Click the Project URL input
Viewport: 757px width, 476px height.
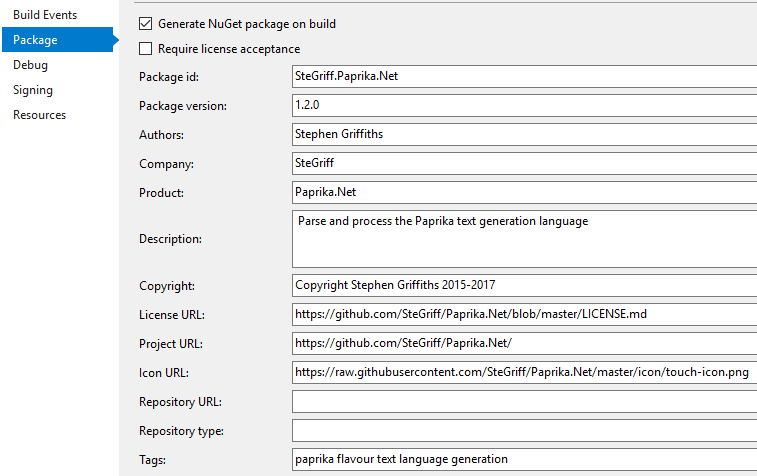[x=524, y=343]
